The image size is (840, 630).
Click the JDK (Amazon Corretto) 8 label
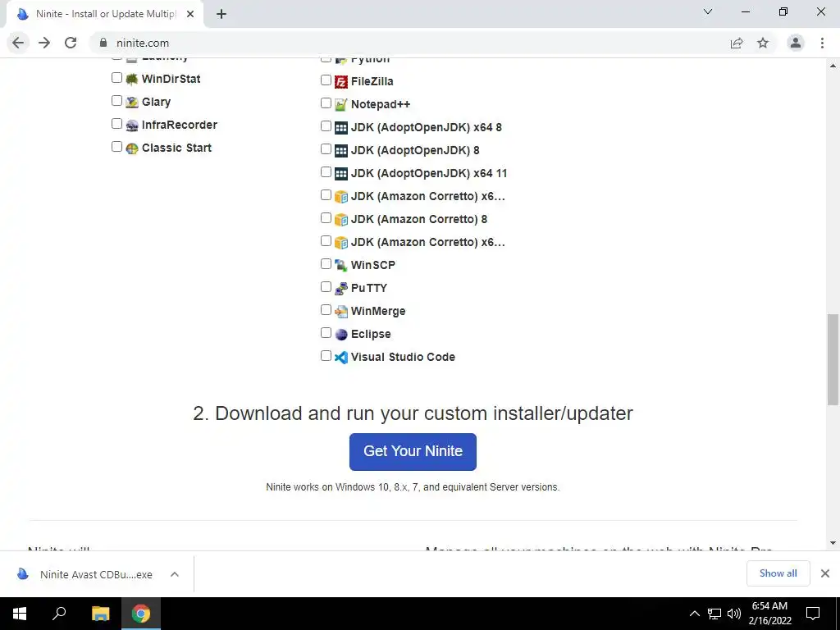[x=419, y=219]
